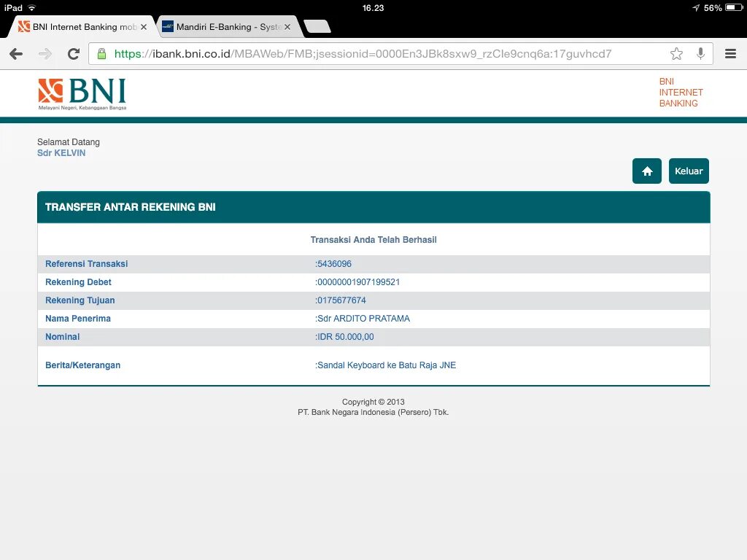This screenshot has height=560, width=747.
Task: Reload the page with the refresh icon
Action: click(74, 54)
